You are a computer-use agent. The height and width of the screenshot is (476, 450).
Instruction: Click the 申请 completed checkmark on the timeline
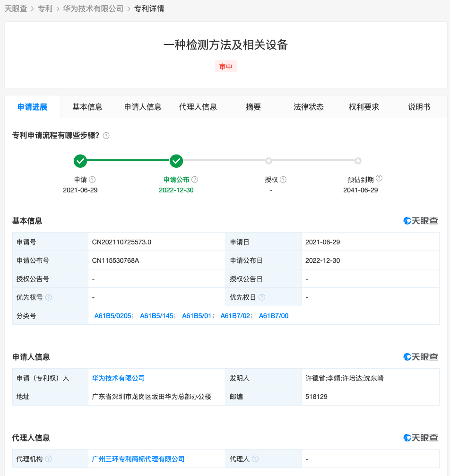80,161
